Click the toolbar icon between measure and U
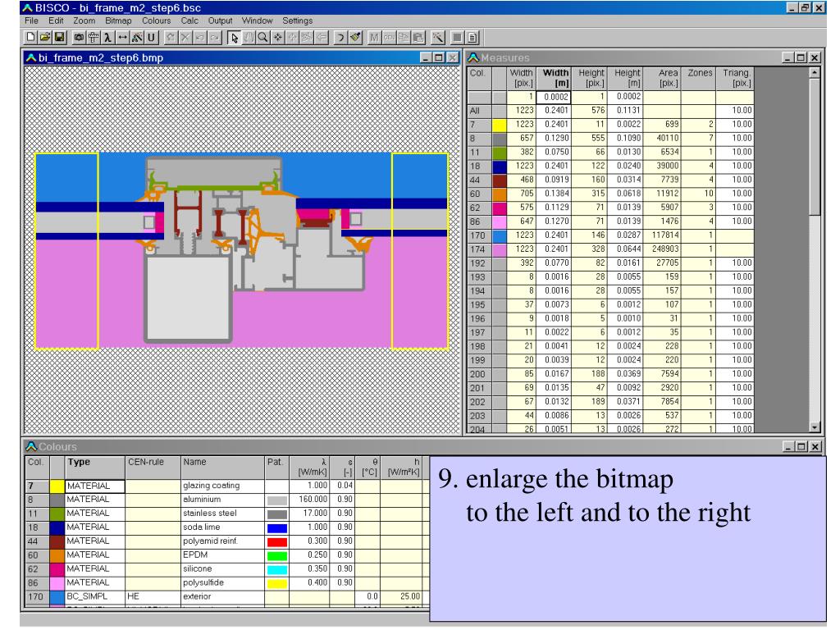The height and width of the screenshot is (630, 840). coord(137,38)
